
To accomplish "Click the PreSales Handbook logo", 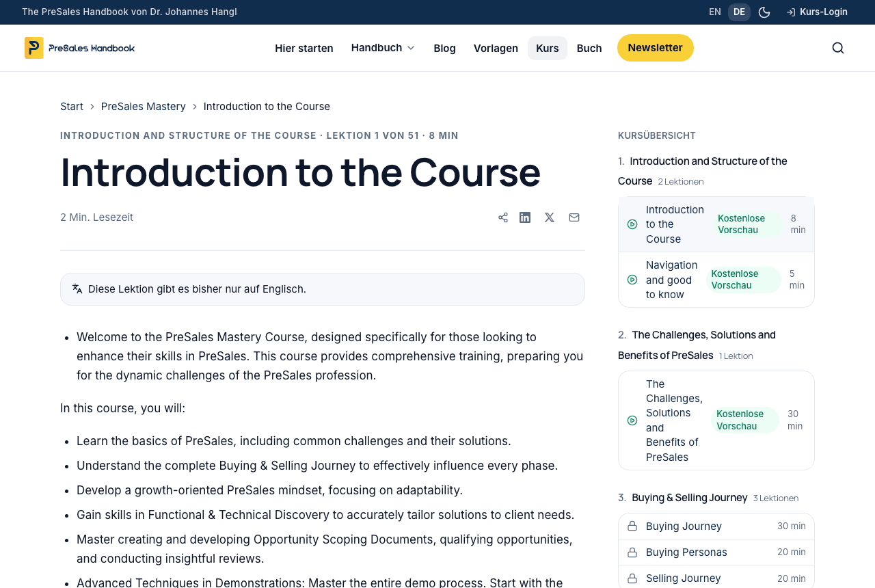I will 80,48.
